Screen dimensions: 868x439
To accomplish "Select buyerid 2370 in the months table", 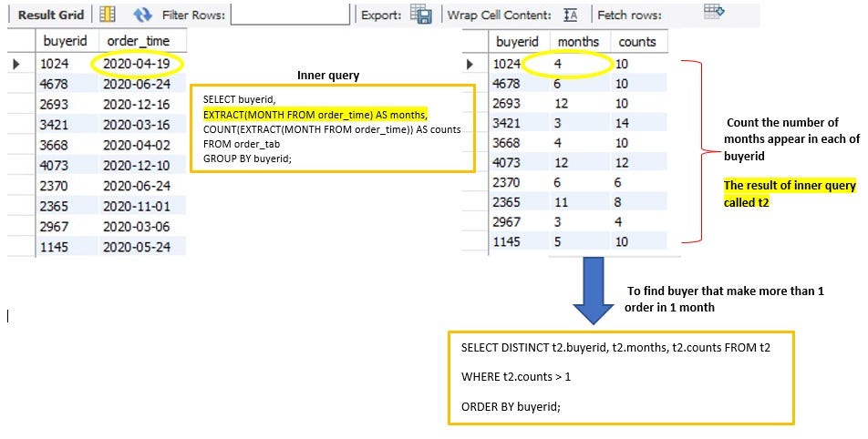I will click(507, 182).
